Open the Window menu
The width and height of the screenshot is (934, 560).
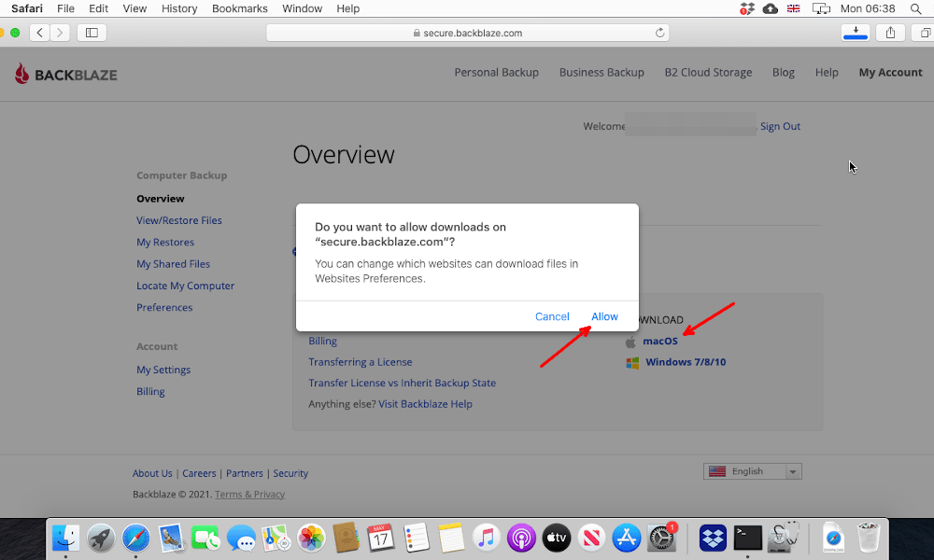[x=302, y=8]
